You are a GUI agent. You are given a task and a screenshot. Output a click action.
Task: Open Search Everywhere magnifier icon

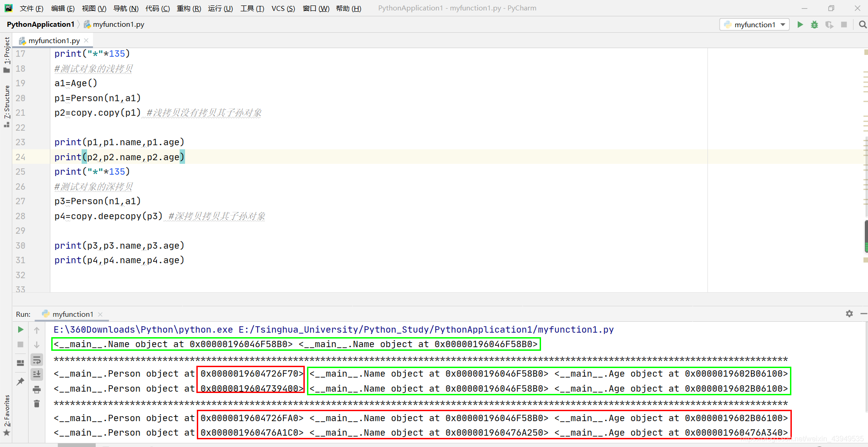(863, 25)
